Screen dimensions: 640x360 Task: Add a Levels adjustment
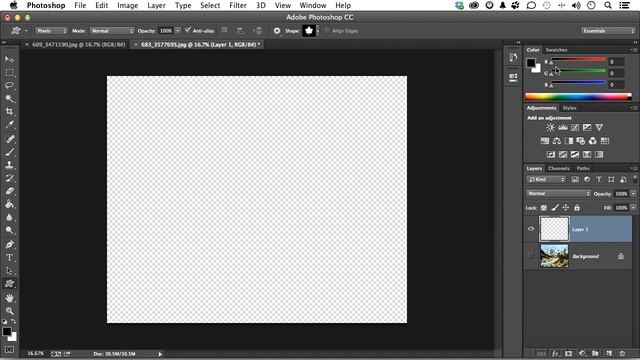click(563, 128)
